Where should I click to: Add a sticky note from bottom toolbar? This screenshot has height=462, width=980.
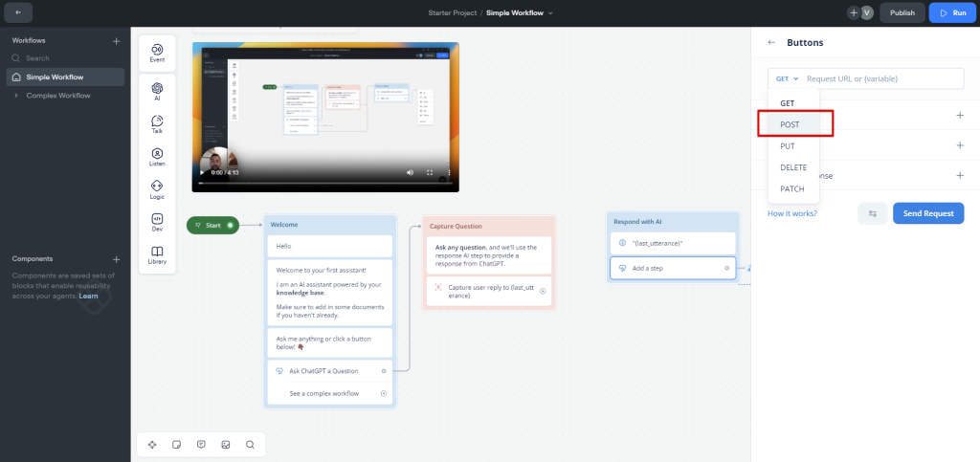[176, 445]
